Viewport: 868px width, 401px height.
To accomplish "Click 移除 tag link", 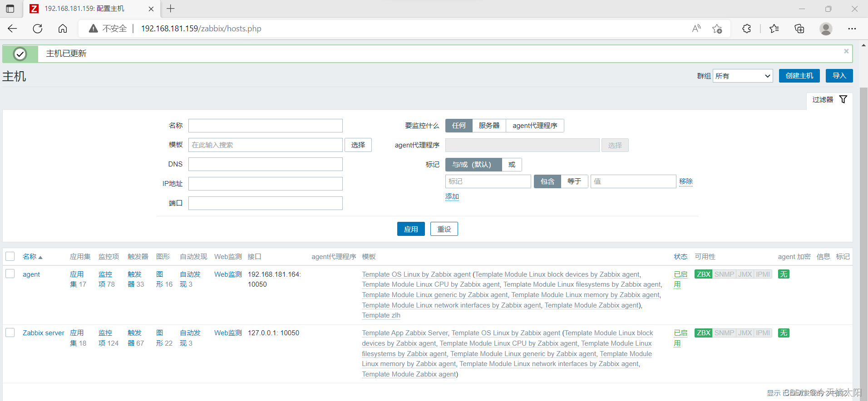I will (686, 181).
